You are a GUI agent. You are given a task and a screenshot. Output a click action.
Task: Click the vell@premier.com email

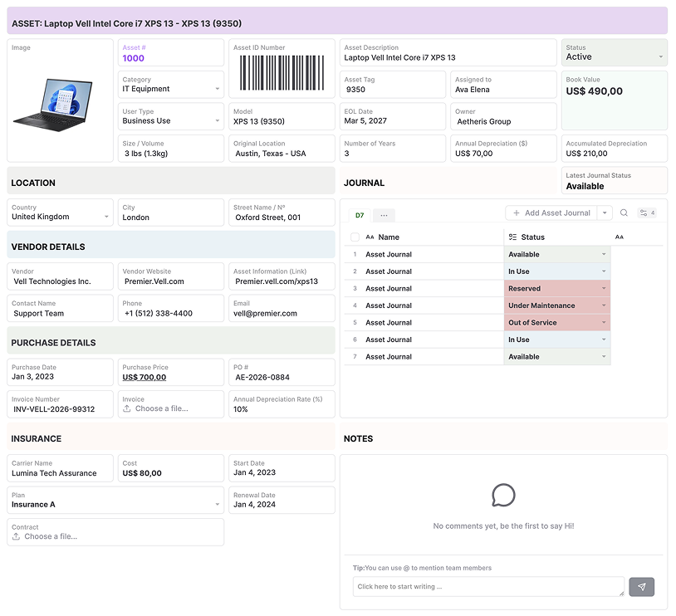265,313
